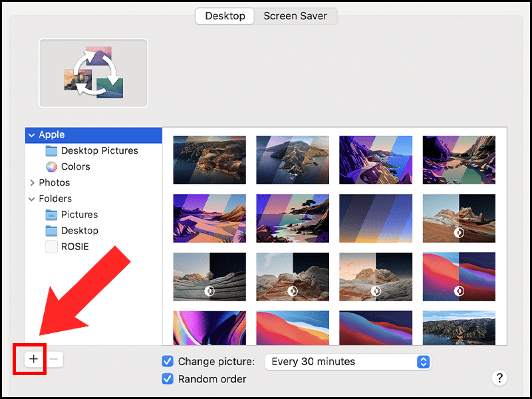
Task: Remove folder with the minus button
Action: pos(55,359)
